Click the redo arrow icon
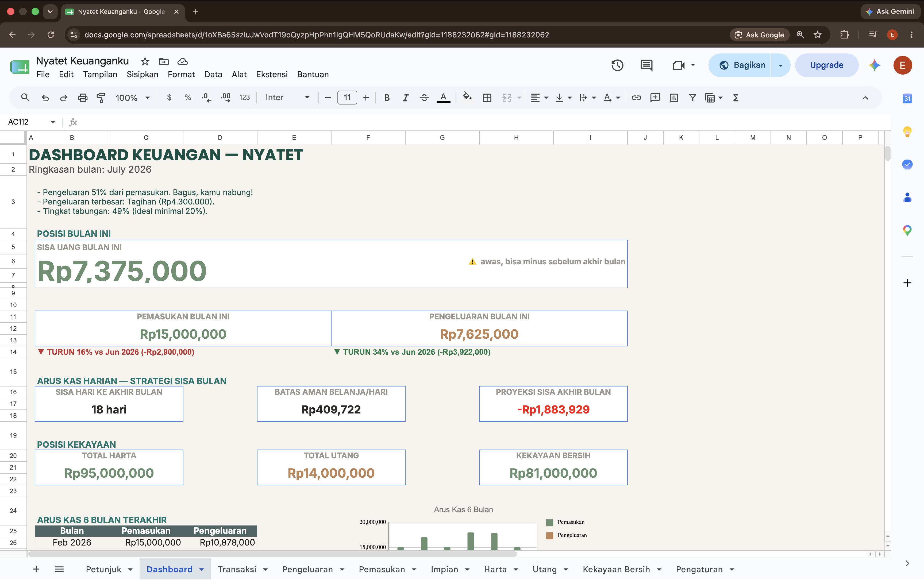This screenshot has width=924, height=580. point(64,98)
